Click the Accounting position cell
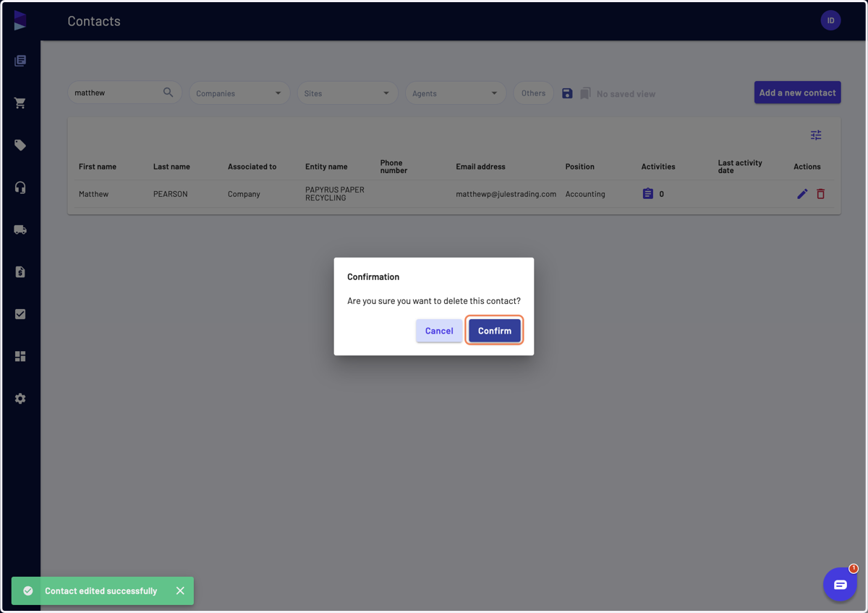The width and height of the screenshot is (868, 613). pyautogui.click(x=585, y=194)
